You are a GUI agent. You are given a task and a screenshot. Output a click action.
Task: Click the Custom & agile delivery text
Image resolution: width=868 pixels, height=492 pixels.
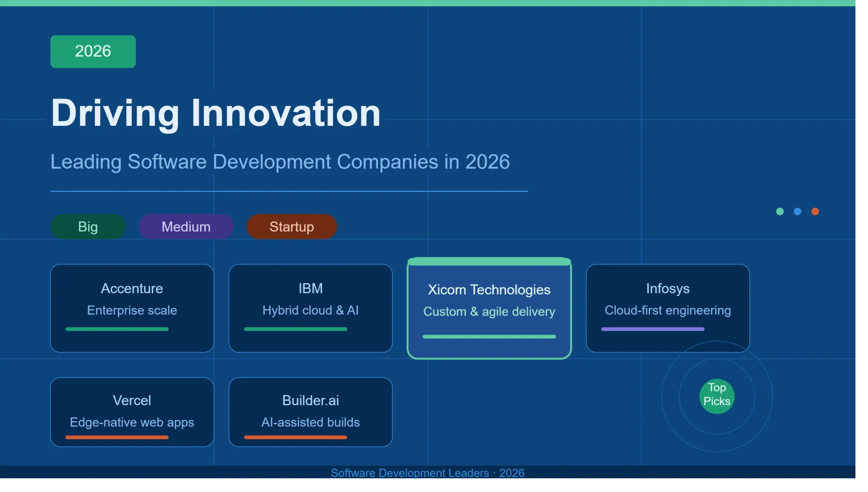pyautogui.click(x=489, y=312)
